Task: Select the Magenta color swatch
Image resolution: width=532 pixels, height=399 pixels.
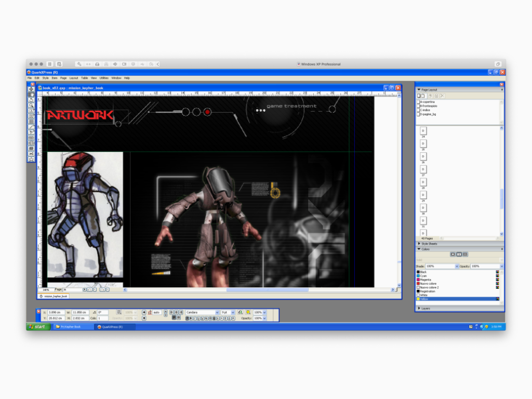Action: (418, 280)
